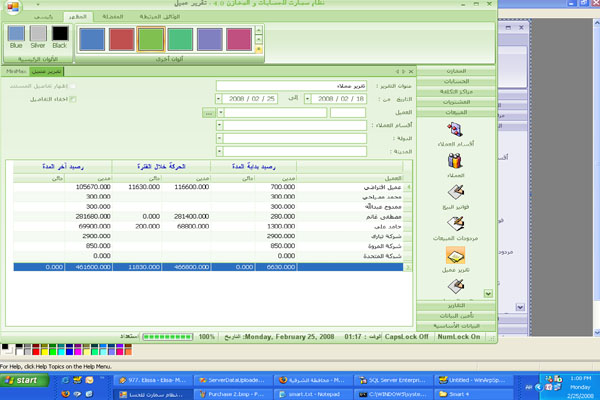Click the customer name combo field
Image resolution: width=600 pixels, height=400 pixels.
[x=275, y=113]
